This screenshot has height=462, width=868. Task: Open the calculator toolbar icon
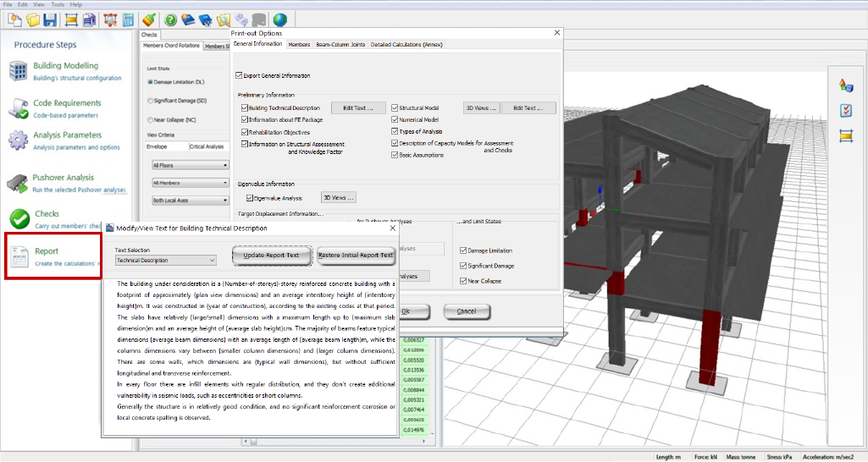[x=129, y=19]
